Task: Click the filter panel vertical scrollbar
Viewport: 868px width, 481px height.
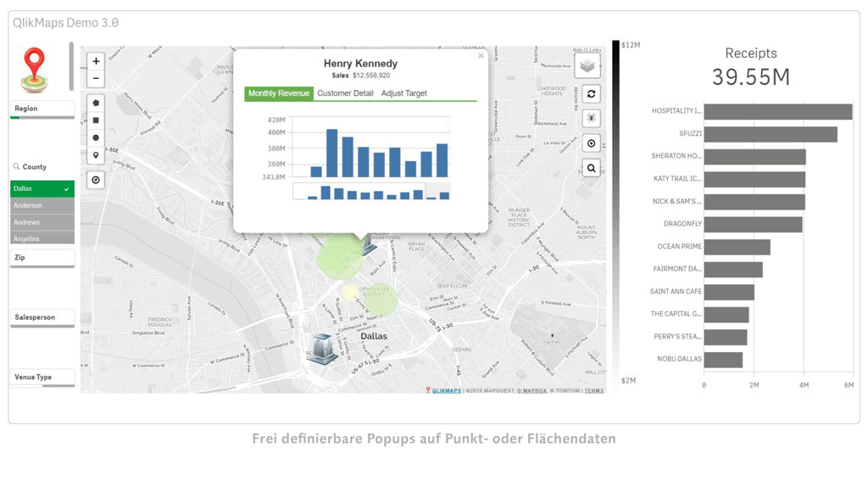Action: 71,66
